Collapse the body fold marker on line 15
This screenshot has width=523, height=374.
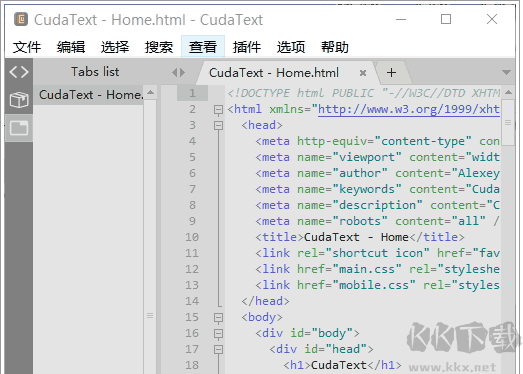[218, 317]
